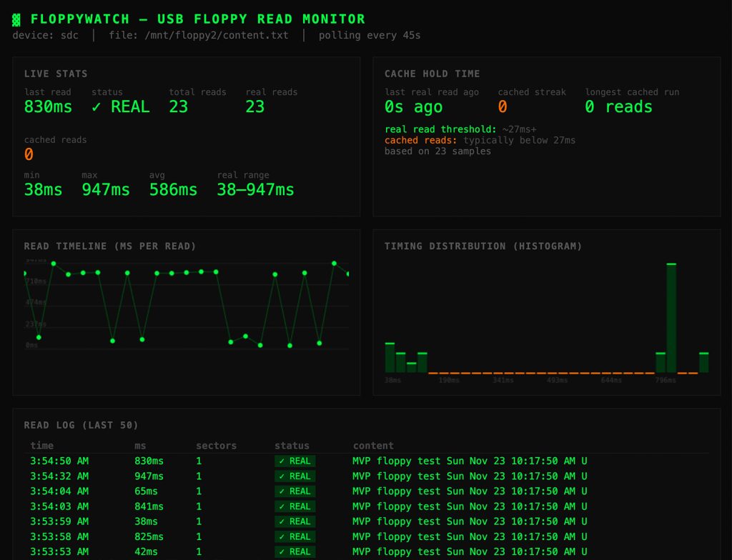Viewport: 732px width, 560px height.
Task: Click the 'sectors' column header
Action: coord(216,446)
